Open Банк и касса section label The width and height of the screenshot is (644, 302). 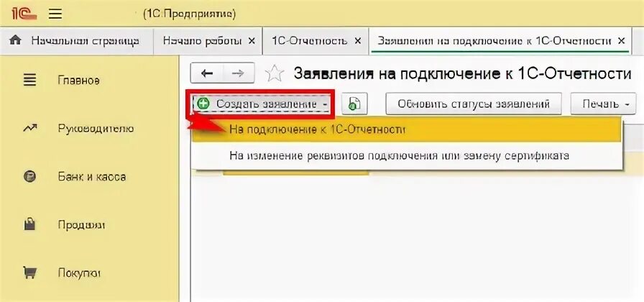(x=92, y=177)
